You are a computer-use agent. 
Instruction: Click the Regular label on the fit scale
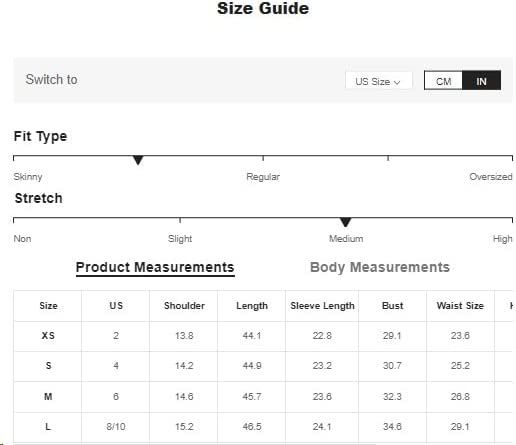(263, 177)
